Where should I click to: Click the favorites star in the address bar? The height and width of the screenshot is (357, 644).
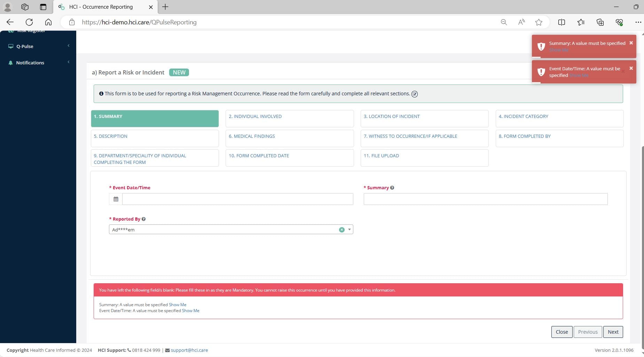click(x=539, y=22)
